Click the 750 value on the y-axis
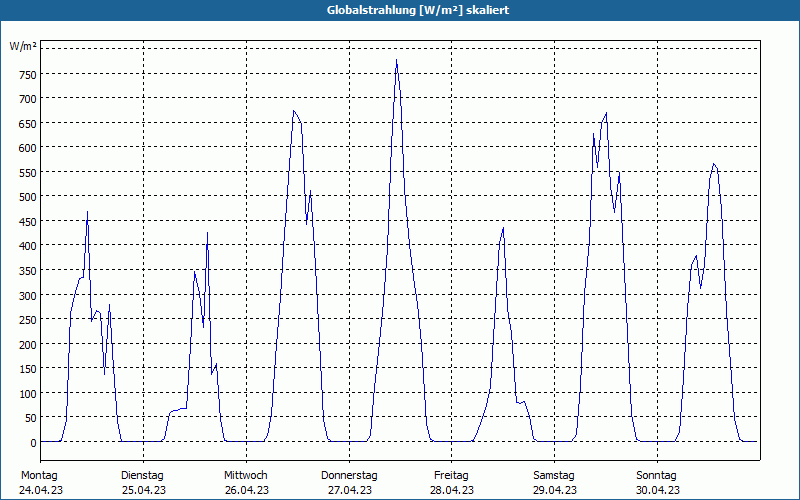The image size is (800, 500). click(28, 76)
